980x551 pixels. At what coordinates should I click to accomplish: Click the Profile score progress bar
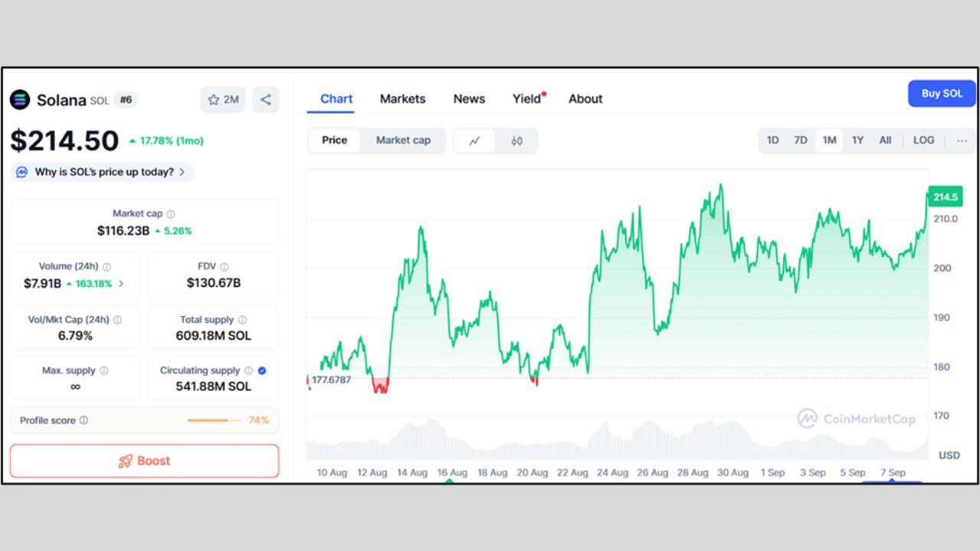coord(214,420)
